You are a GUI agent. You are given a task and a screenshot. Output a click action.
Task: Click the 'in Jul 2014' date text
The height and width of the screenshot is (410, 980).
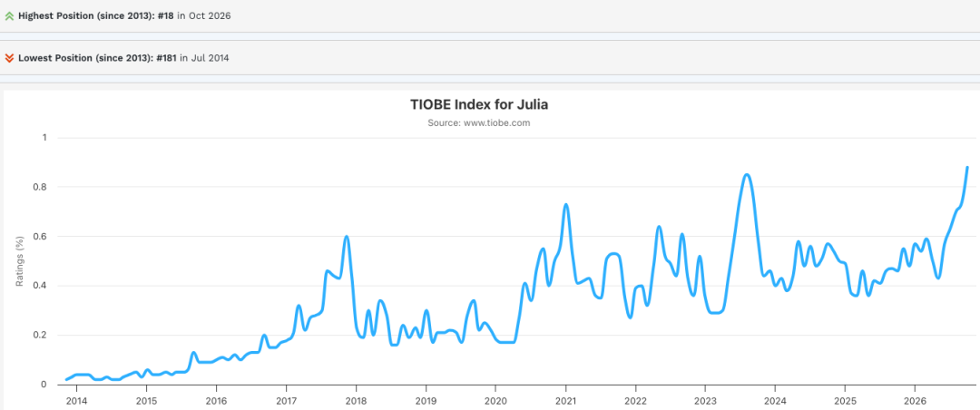[x=204, y=58]
